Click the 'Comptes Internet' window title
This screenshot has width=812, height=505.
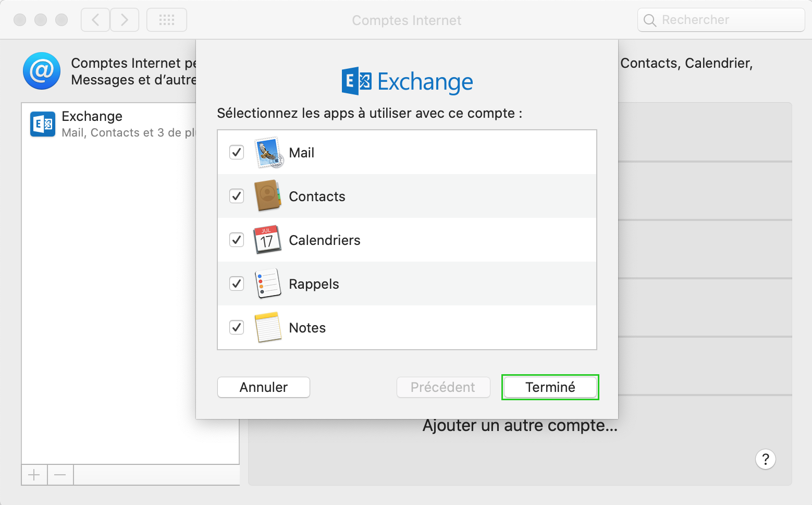point(407,20)
